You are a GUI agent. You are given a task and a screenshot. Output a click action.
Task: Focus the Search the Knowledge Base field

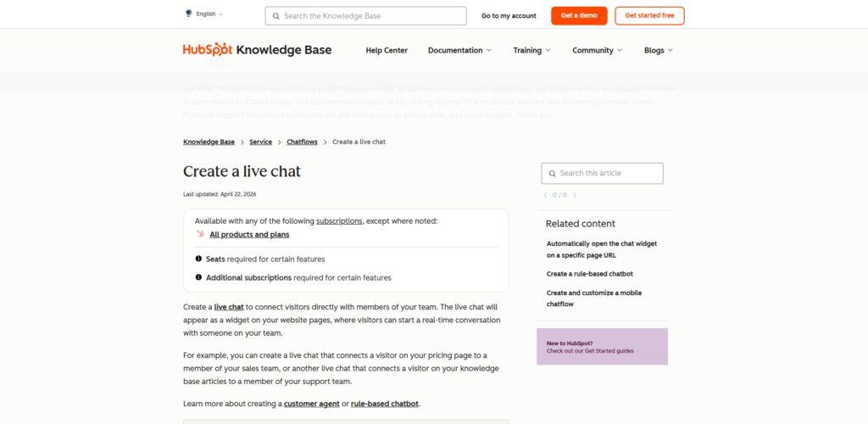click(x=365, y=16)
